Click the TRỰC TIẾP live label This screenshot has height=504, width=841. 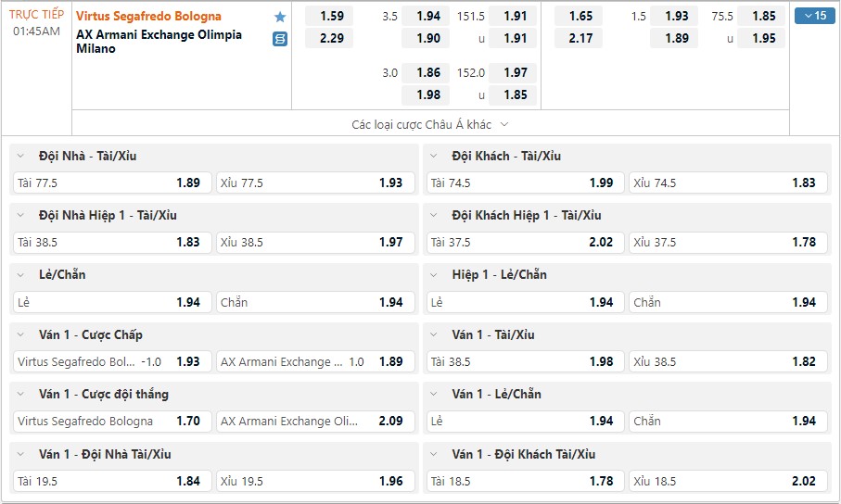tap(36, 15)
